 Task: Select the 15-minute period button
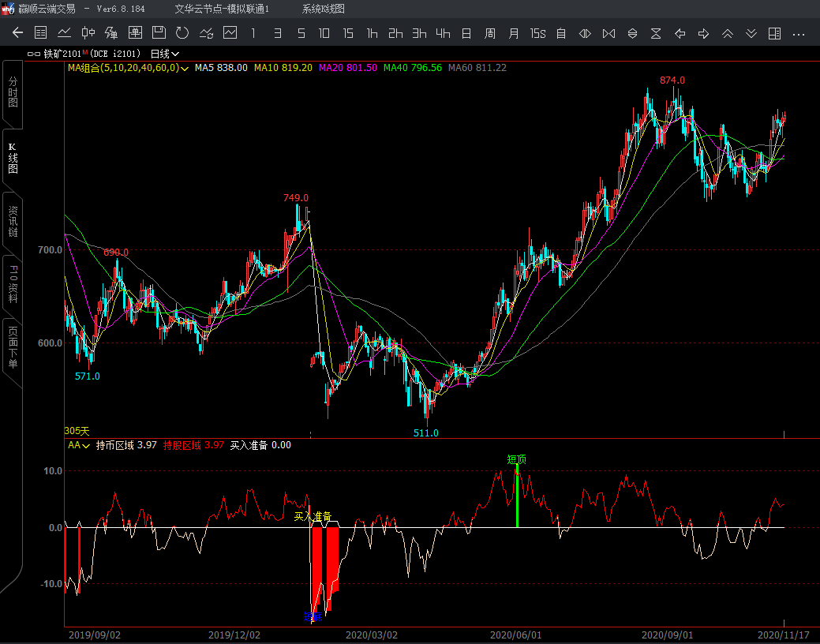point(348,33)
